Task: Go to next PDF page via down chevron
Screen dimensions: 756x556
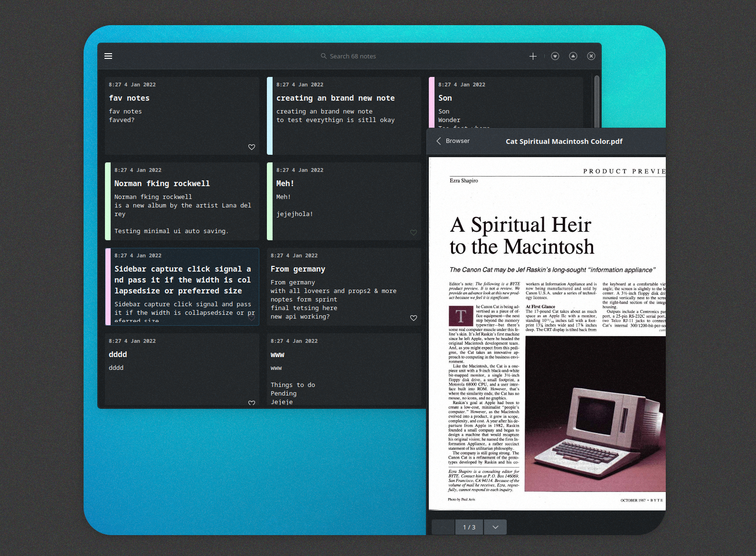Action: coord(495,527)
